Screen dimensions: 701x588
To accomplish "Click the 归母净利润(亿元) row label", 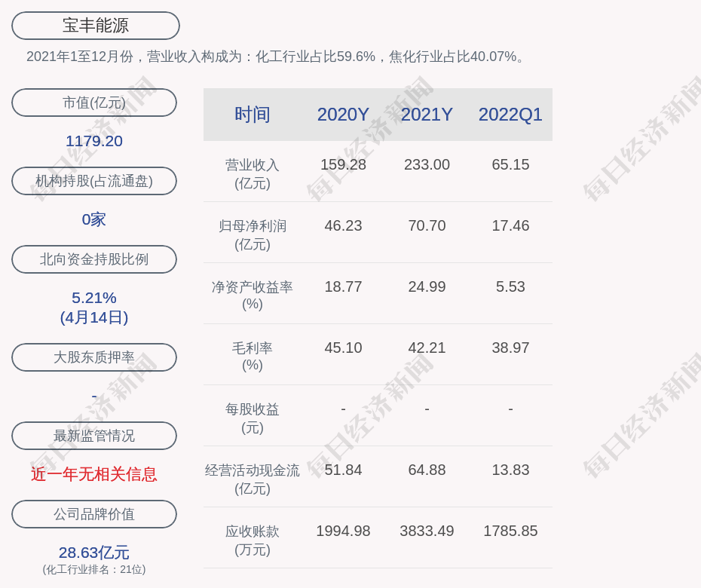I will tap(253, 235).
